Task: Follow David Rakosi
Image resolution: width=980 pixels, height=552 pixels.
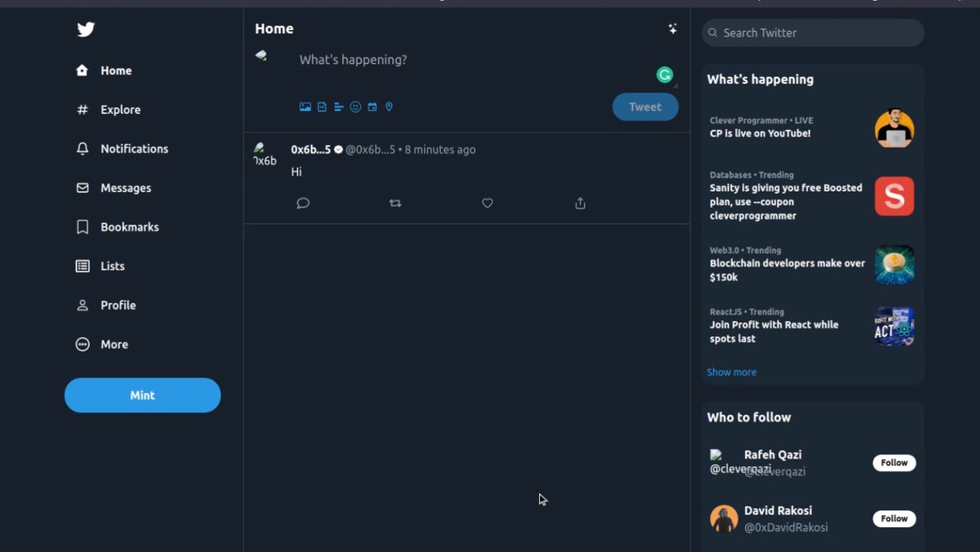Action: (894, 519)
